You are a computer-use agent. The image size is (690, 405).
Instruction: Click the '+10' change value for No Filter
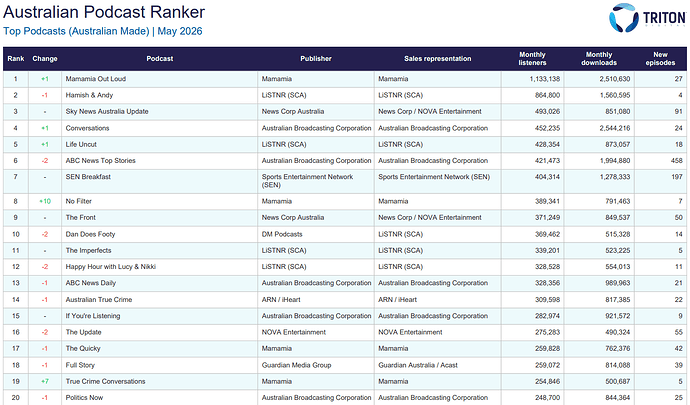point(45,201)
